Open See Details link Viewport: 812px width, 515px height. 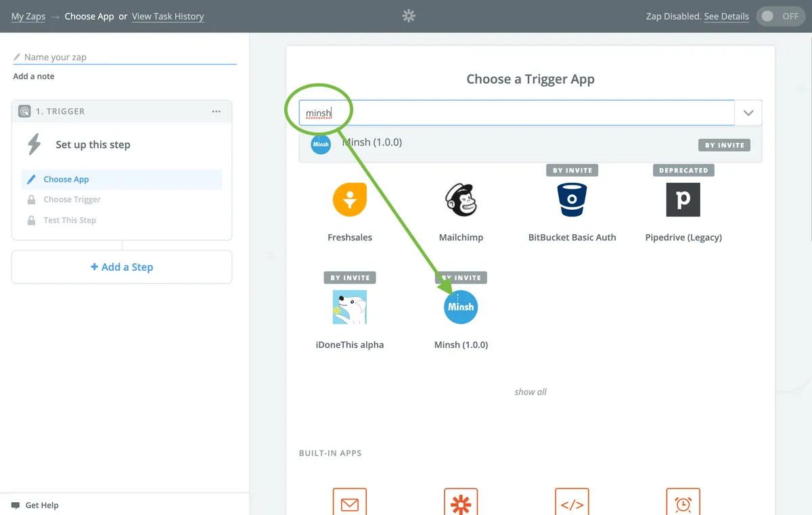point(727,16)
